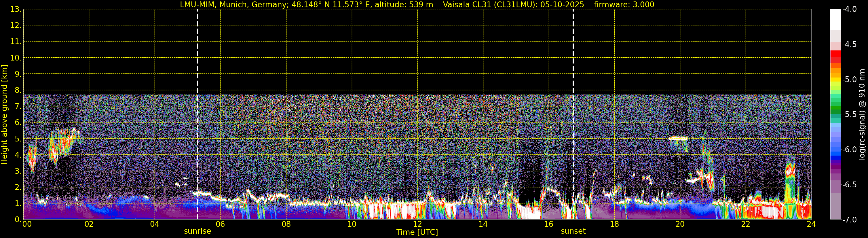Click the white top section of the colorbar

pos(835,18)
